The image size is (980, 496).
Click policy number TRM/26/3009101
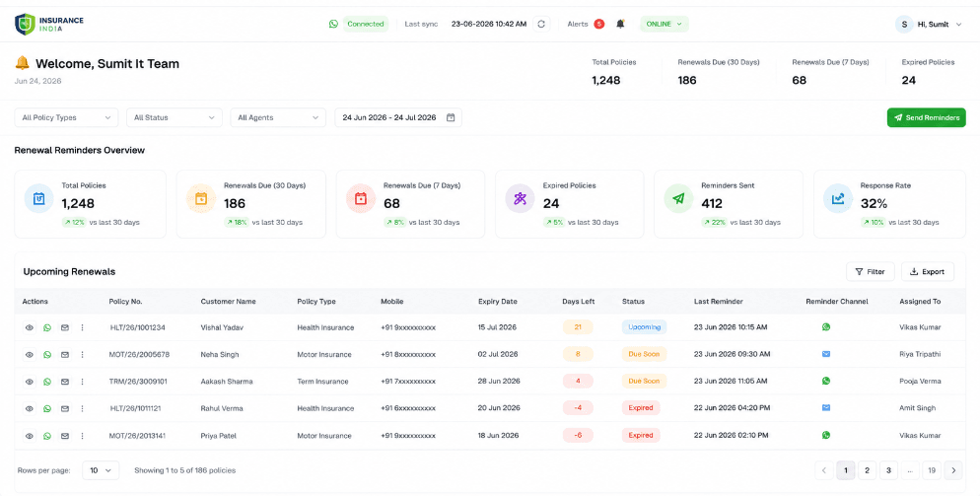(138, 382)
